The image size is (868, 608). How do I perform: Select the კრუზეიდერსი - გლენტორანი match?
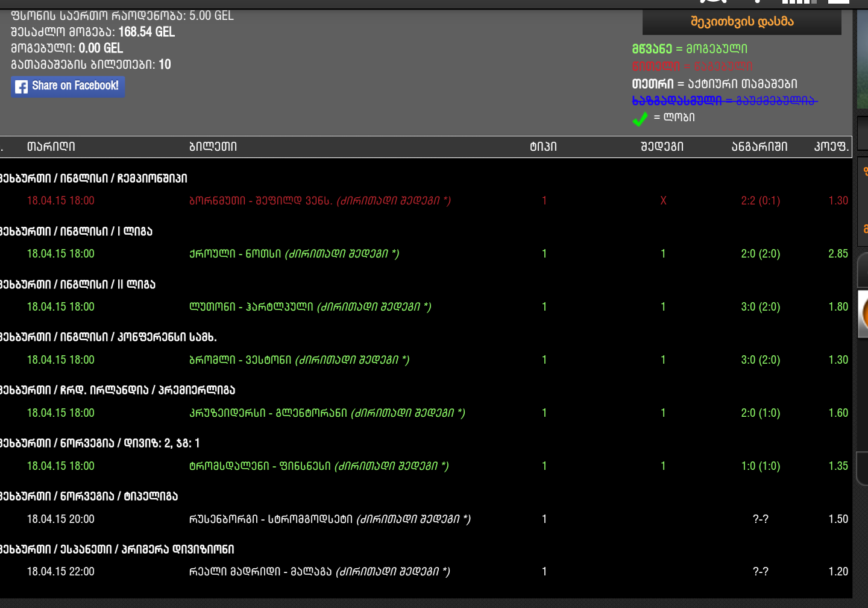(x=327, y=413)
